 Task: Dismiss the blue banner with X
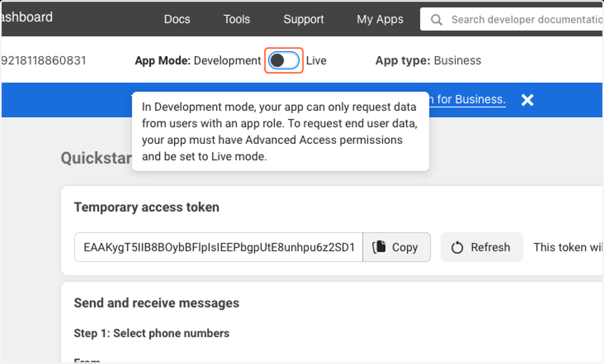(x=527, y=100)
